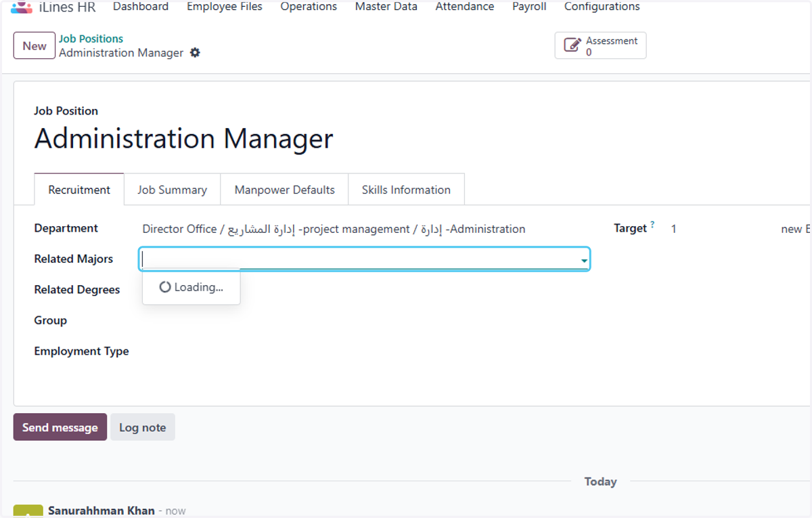This screenshot has height=518, width=812.
Task: Expand the Related Majors dropdown arrow
Action: (583, 261)
